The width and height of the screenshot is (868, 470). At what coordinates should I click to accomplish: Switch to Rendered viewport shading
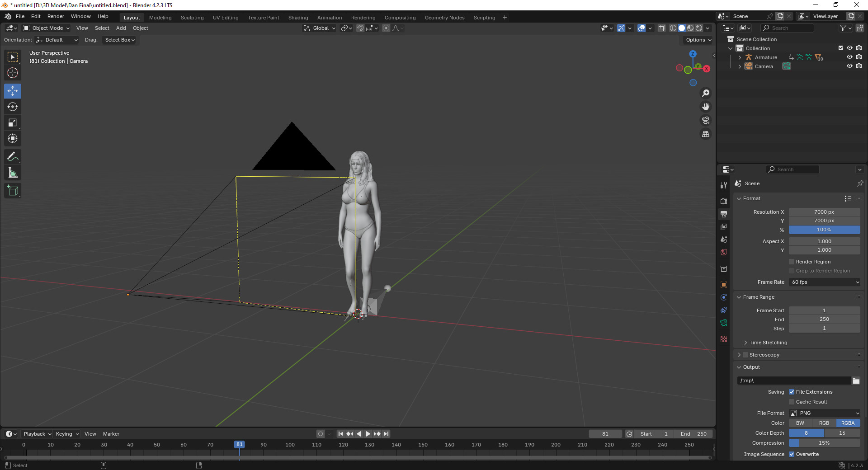click(699, 28)
